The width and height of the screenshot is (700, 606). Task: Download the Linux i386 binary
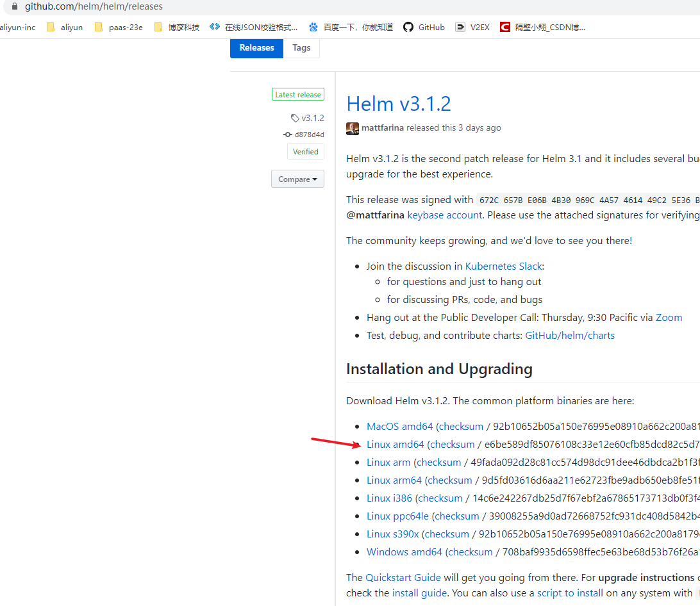[389, 498]
